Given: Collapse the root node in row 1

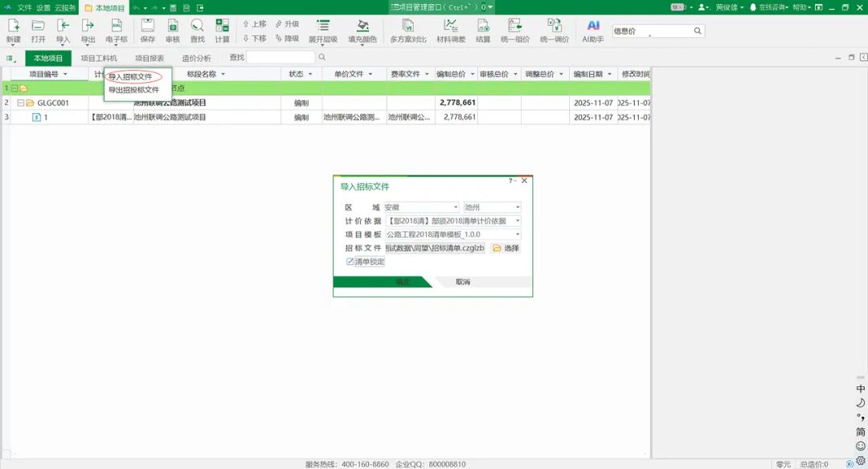Looking at the screenshot, I should coord(14,88).
